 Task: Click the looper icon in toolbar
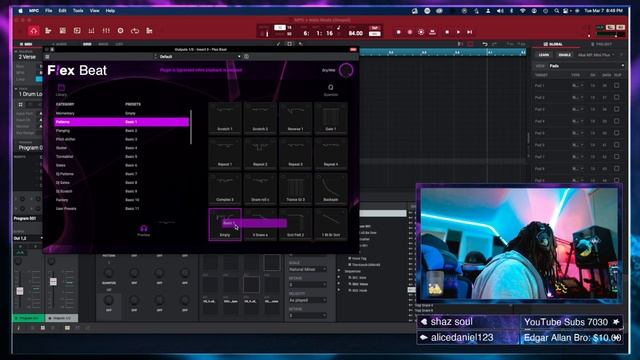coord(135,31)
